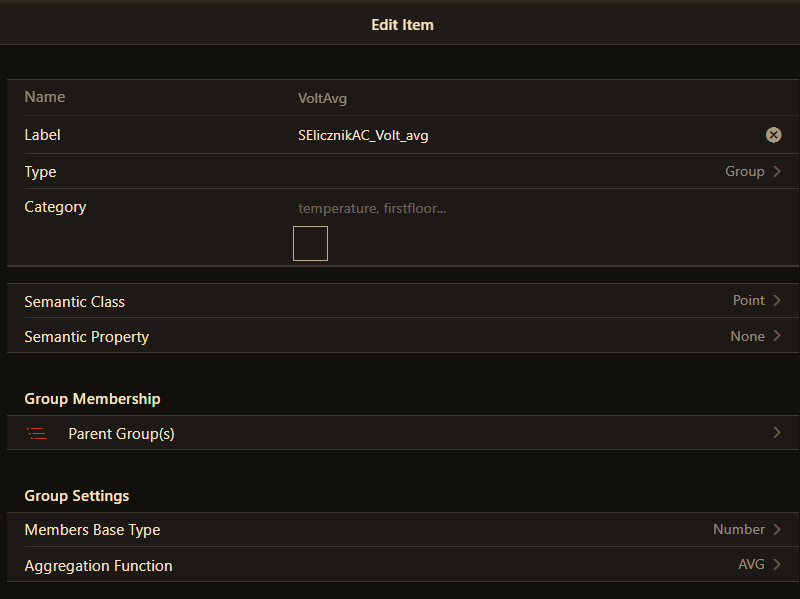
Task: Click the chevron arrow in Type row
Action: 777,172
